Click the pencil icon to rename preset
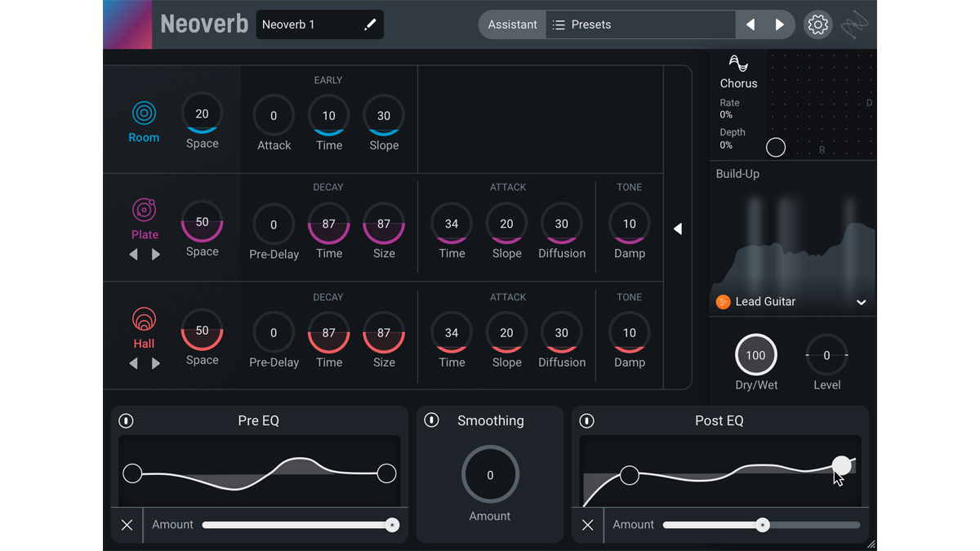This screenshot has width=980, height=551. tap(370, 24)
